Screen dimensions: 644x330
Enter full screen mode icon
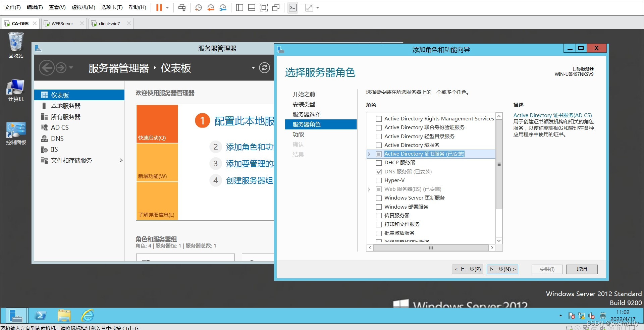(264, 7)
